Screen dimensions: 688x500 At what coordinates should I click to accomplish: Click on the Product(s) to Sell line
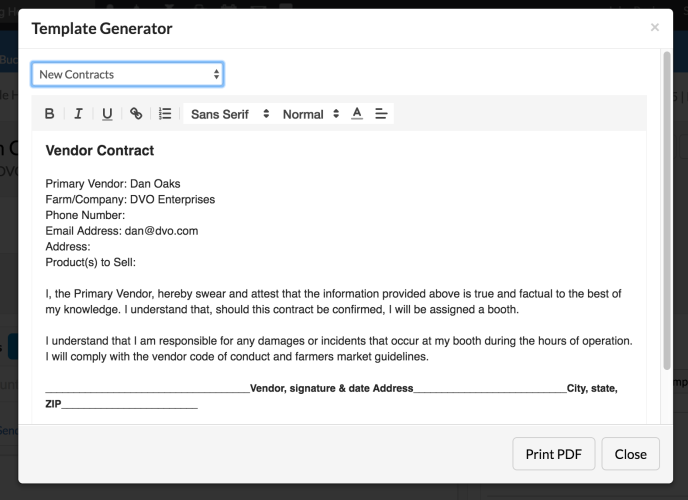click(90, 263)
